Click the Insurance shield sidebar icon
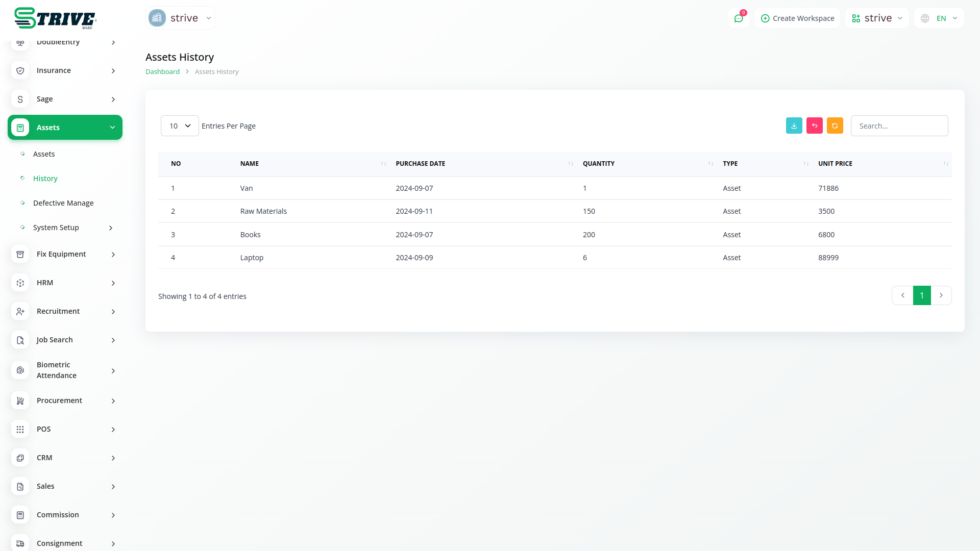 tap(20, 70)
